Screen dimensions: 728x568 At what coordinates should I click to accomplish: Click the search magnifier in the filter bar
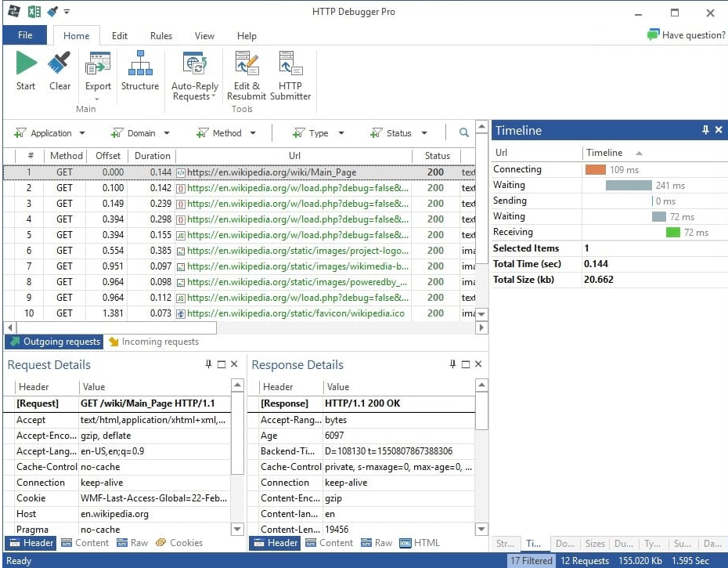pos(464,133)
